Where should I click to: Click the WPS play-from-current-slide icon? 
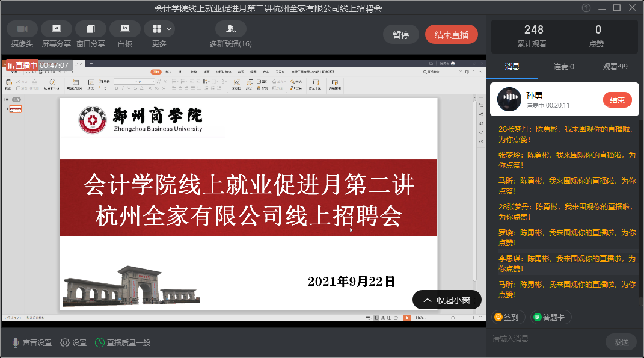pyautogui.click(x=52, y=82)
